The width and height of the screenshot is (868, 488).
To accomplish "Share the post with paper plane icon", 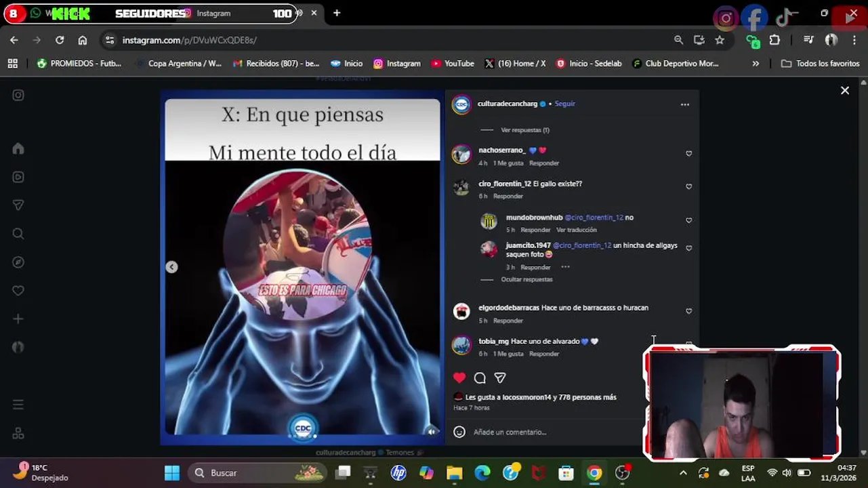I will coord(500,378).
